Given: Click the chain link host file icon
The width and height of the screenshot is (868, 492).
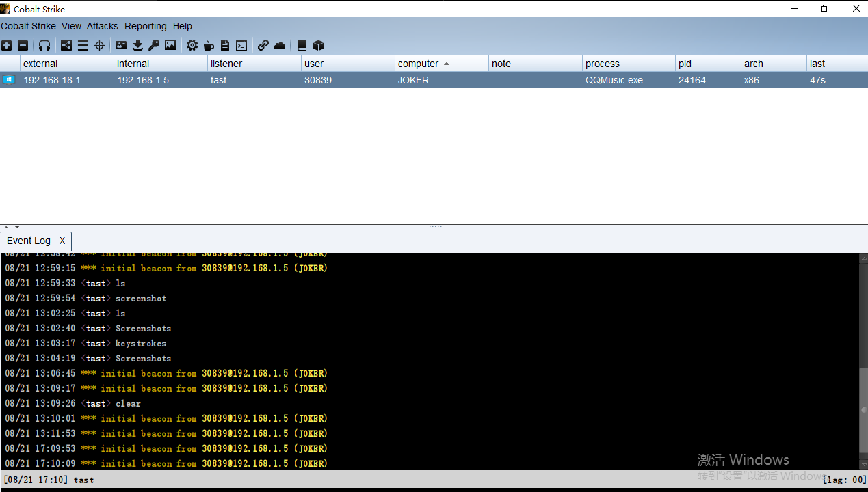Looking at the screenshot, I should click(x=263, y=46).
